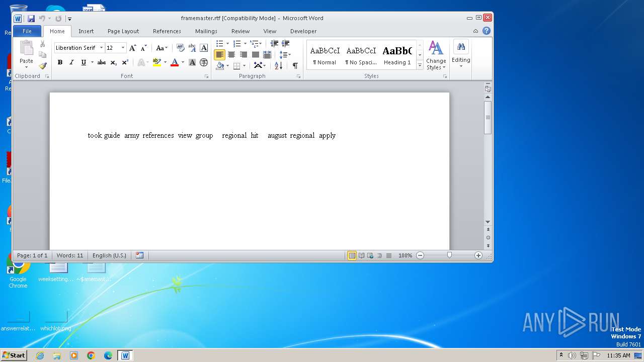Click the Cut scissors icon
The image size is (644, 362).
(x=43, y=44)
